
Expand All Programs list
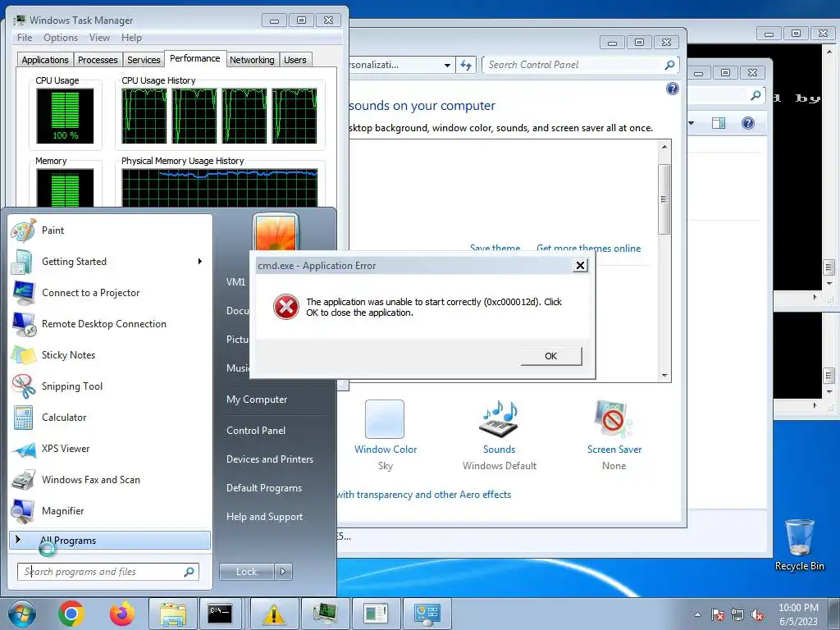[110, 541]
